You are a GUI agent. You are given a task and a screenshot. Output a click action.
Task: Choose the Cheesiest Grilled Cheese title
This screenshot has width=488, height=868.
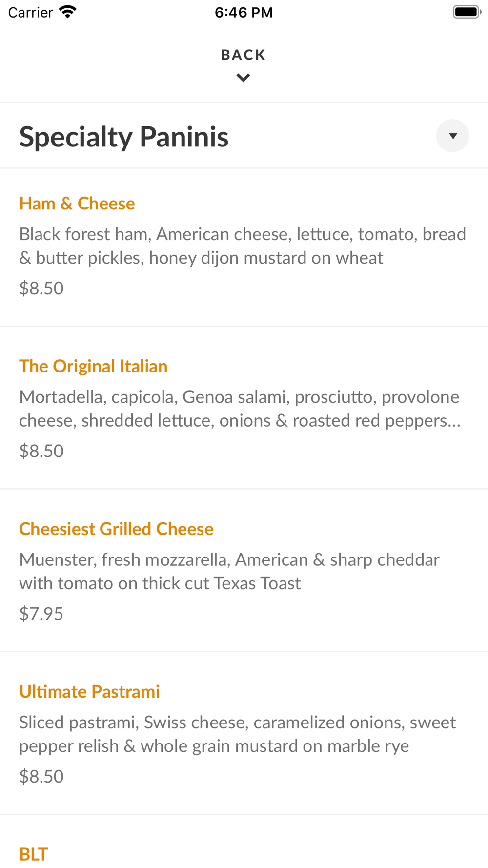[x=116, y=529]
